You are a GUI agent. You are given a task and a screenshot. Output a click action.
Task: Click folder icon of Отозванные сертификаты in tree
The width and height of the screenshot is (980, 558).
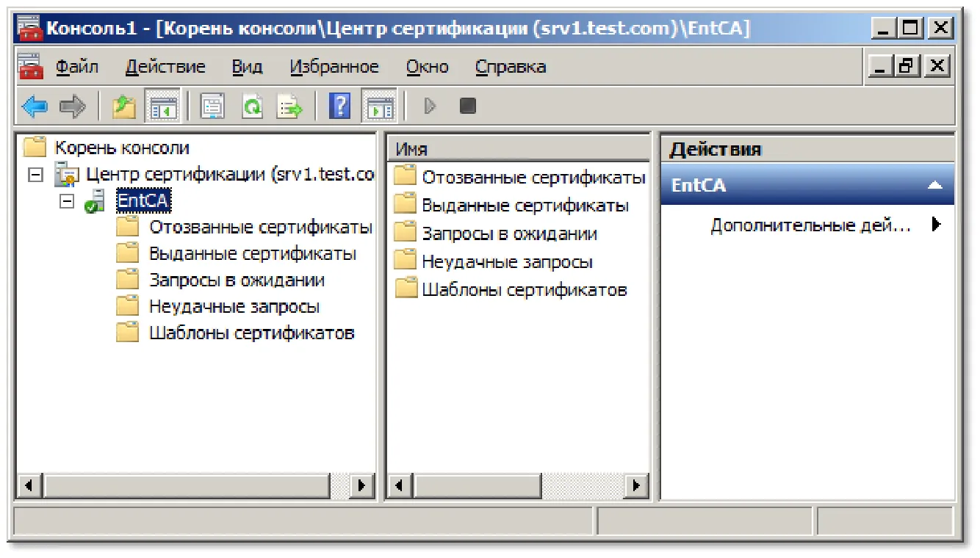128,228
